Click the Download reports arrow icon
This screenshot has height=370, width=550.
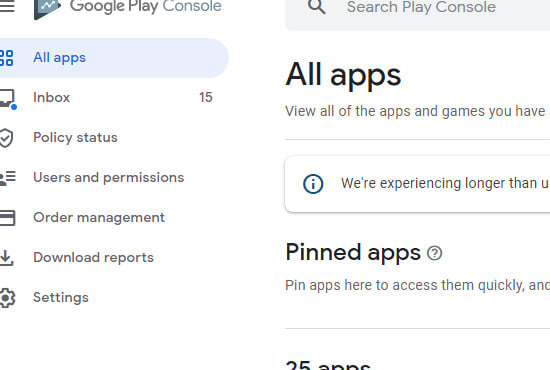pos(6,258)
